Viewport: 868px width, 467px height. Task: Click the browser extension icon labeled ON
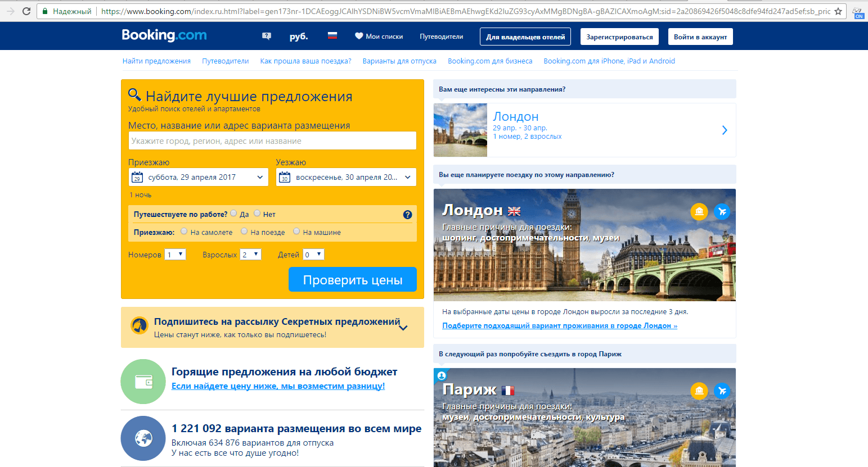pyautogui.click(x=858, y=12)
